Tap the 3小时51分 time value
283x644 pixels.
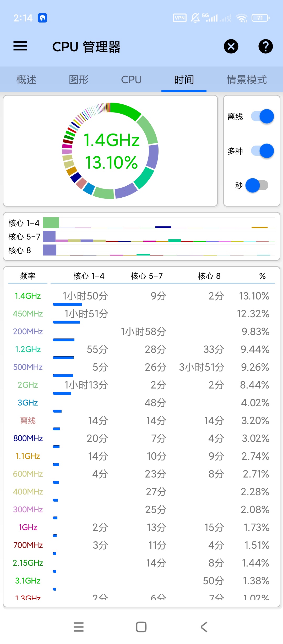[x=202, y=367]
